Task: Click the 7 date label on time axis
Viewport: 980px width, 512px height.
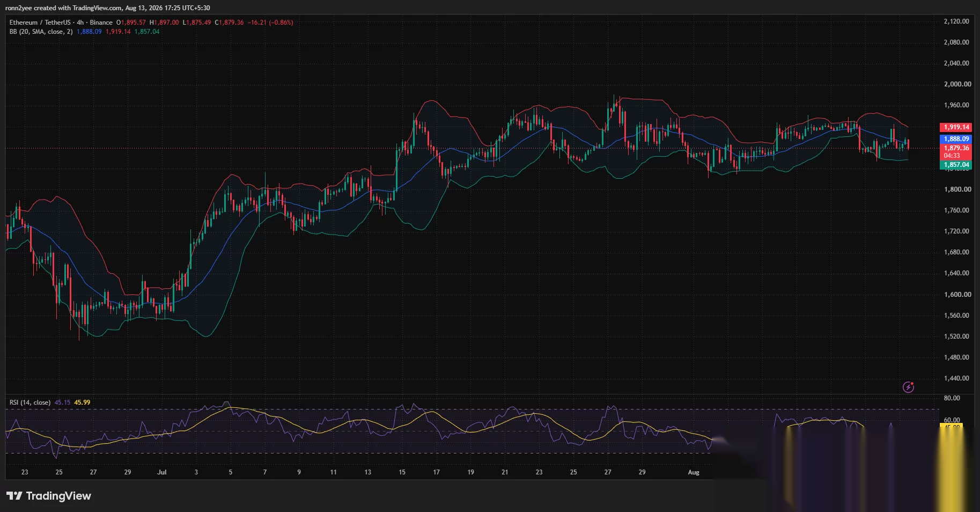Action: [265, 472]
